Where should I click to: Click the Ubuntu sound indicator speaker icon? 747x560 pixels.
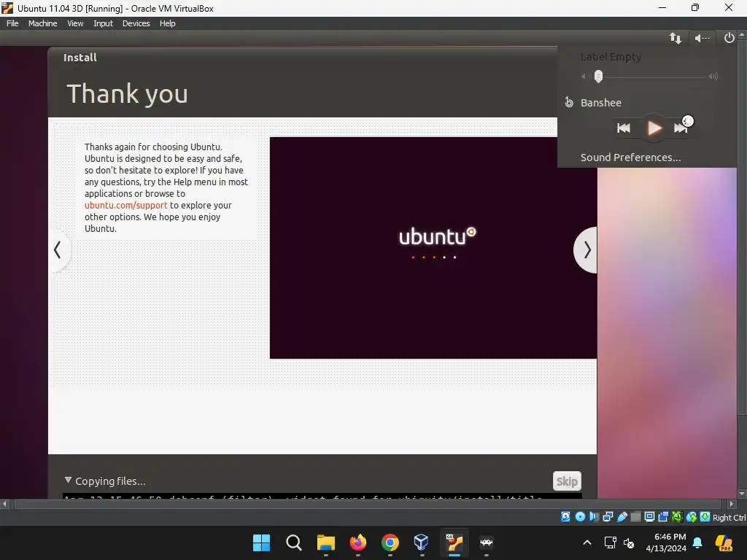point(703,38)
